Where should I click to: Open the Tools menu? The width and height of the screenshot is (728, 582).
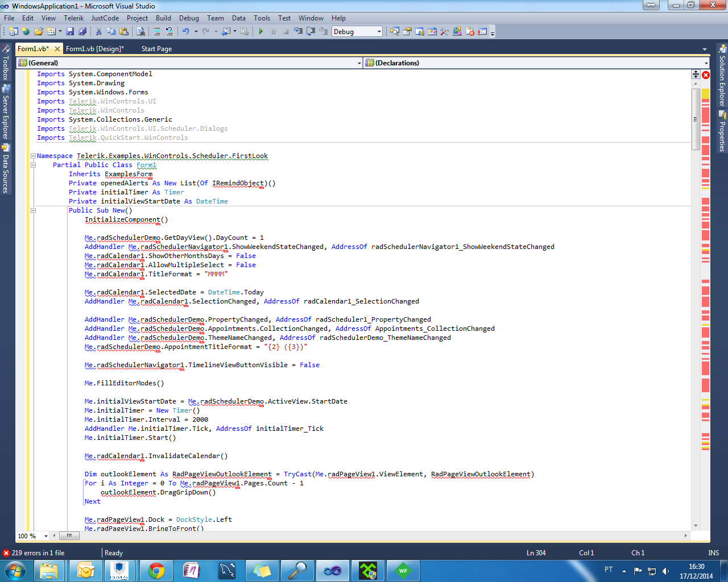coord(262,18)
